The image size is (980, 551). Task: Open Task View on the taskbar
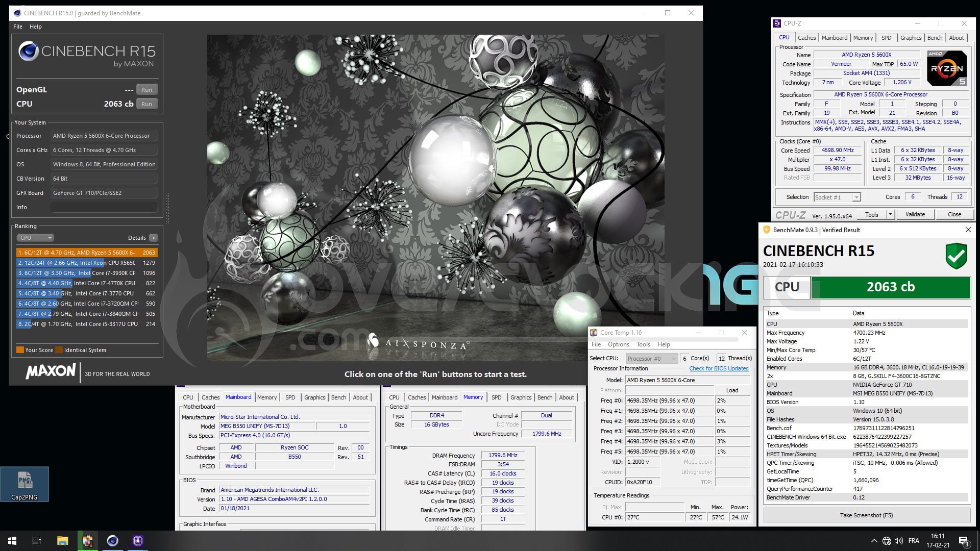(x=37, y=541)
